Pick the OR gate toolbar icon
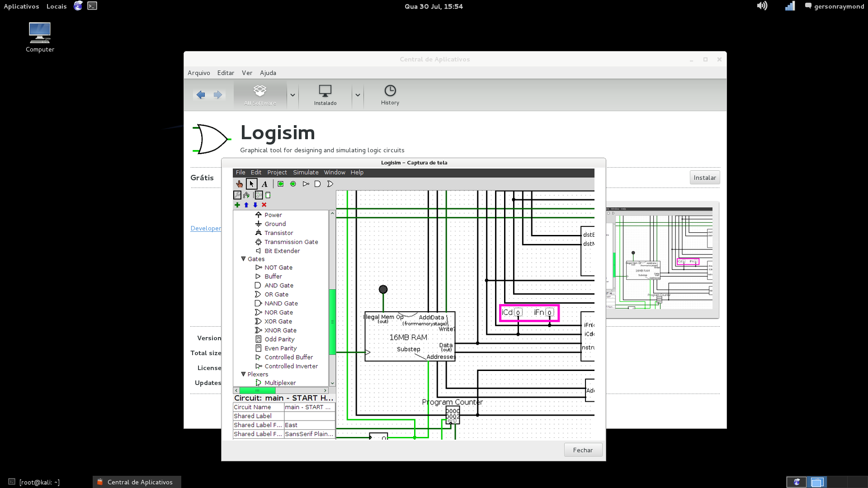The image size is (868, 488). [x=330, y=184]
